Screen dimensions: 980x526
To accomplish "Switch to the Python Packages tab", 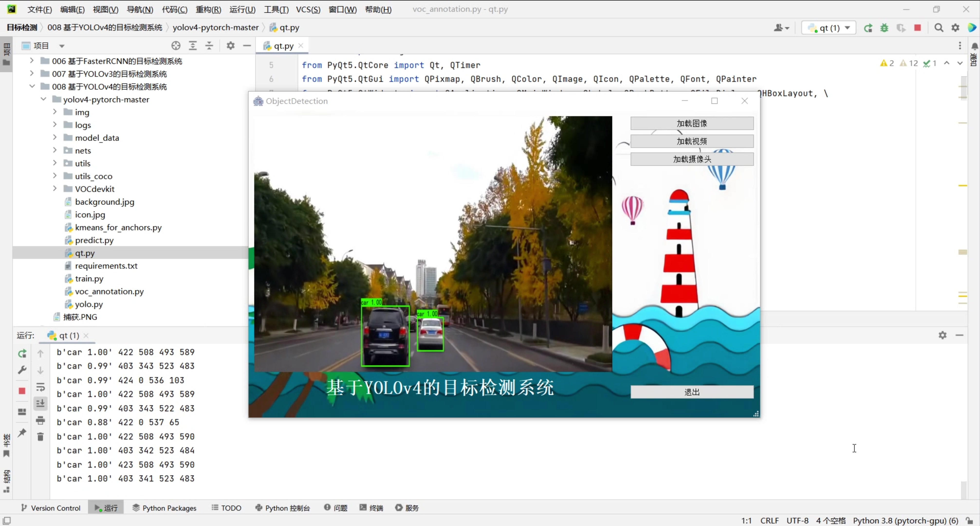I will (x=164, y=508).
